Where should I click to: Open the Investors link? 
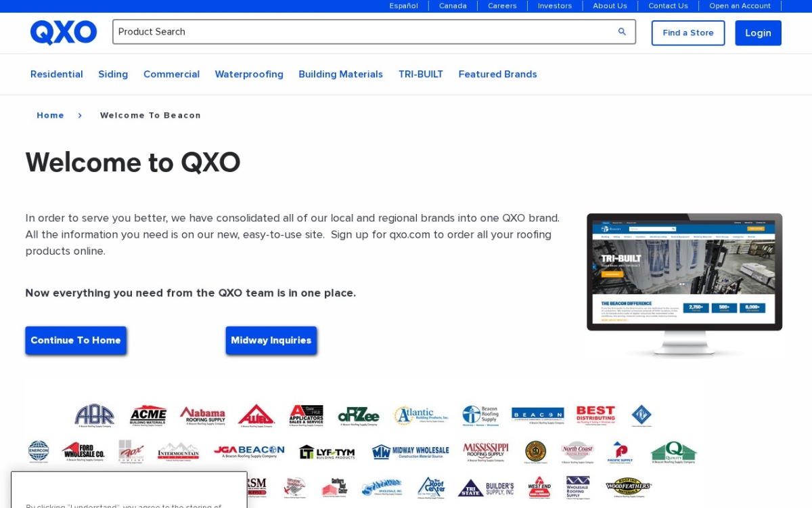click(x=555, y=6)
